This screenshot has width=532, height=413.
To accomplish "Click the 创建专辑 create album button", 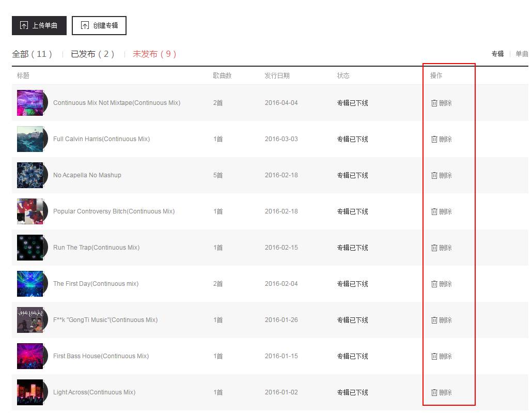I will click(99, 25).
